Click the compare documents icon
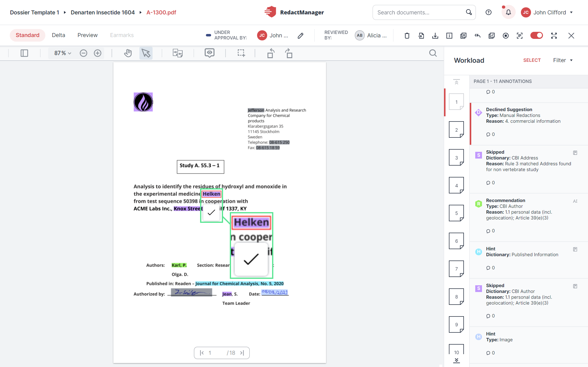The image size is (588, 367). pyautogui.click(x=177, y=53)
